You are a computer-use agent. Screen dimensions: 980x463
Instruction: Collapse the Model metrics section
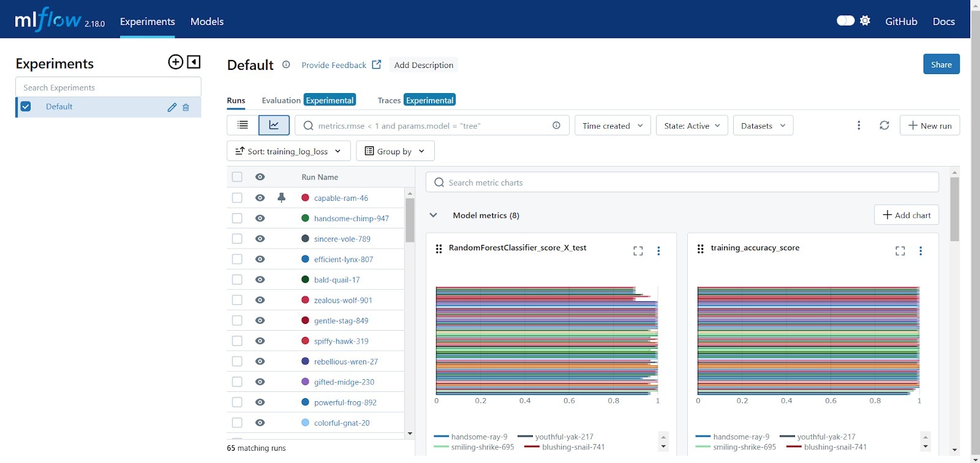pyautogui.click(x=434, y=216)
